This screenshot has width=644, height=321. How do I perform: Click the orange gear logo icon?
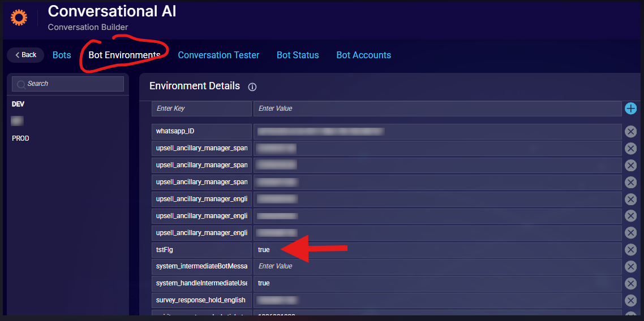click(19, 18)
